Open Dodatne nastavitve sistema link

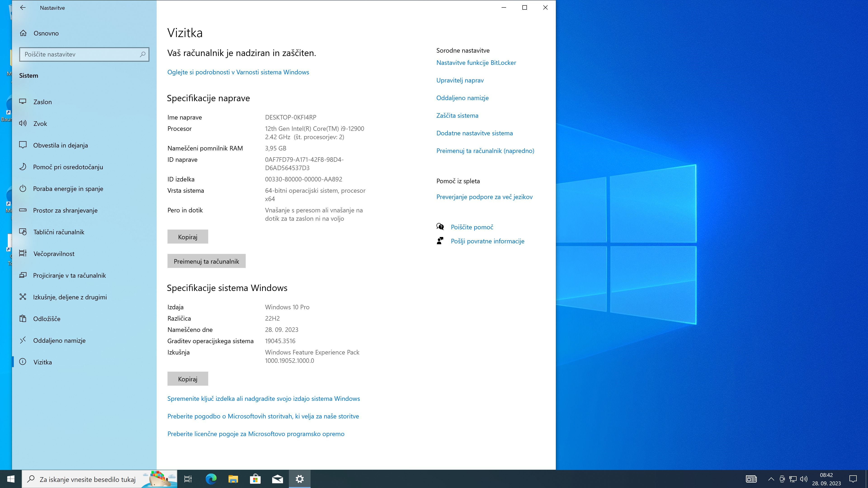coord(474,133)
